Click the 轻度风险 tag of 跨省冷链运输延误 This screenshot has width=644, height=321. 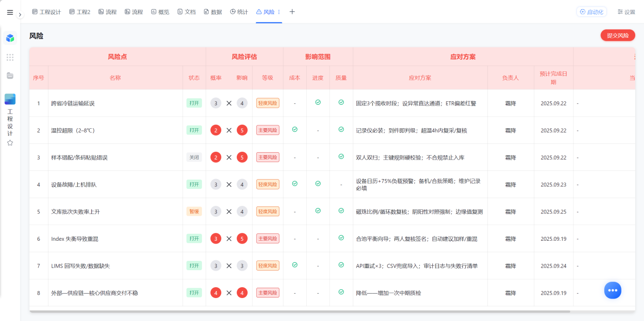point(268,103)
